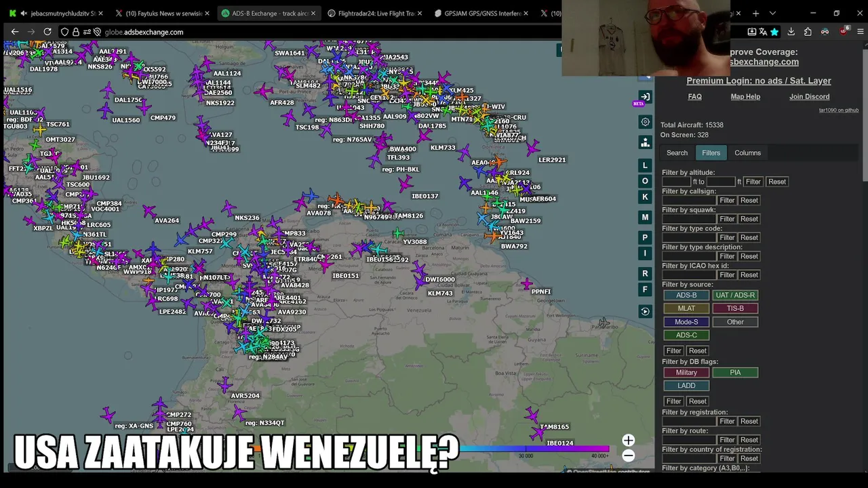Toggle the F map button
This screenshot has width=868, height=488.
(x=645, y=289)
